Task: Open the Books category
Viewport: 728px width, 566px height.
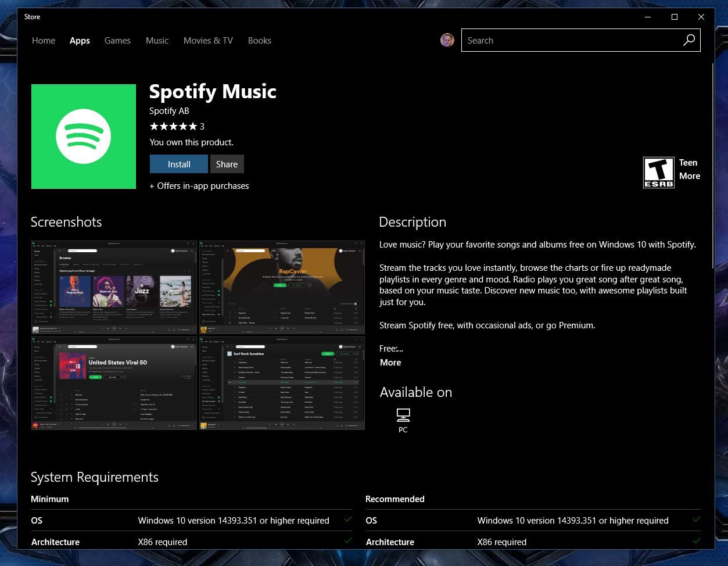Action: point(259,40)
